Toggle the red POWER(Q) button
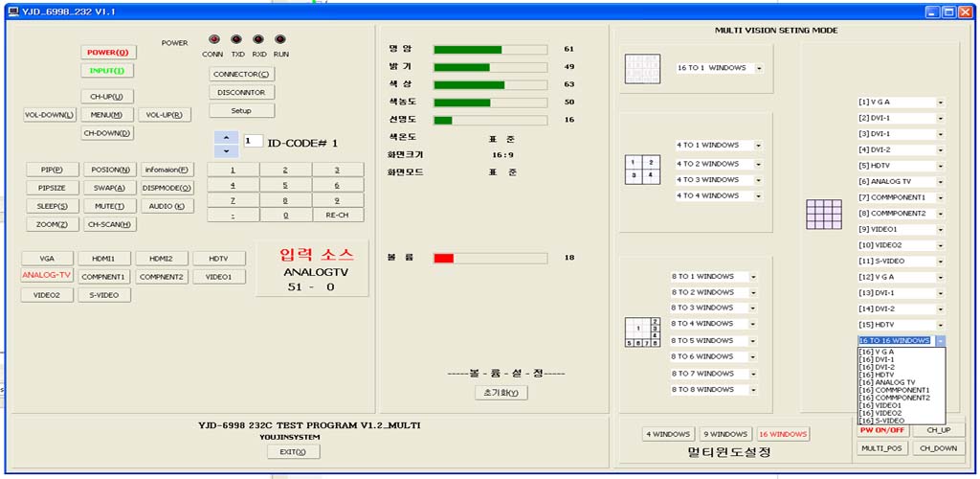Viewport: 980px width, 479px height. [107, 52]
